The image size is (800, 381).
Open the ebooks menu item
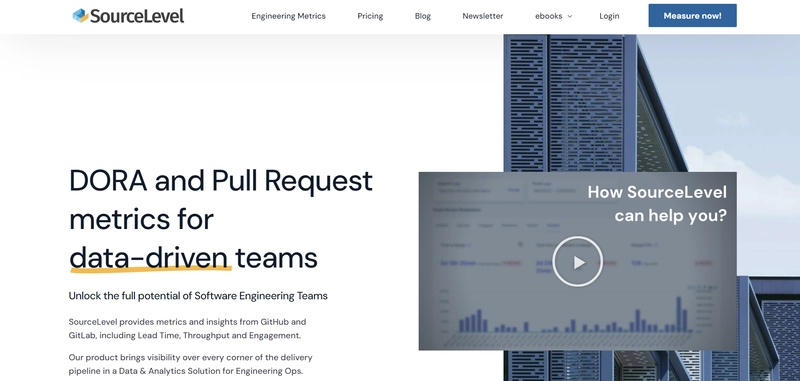point(548,16)
